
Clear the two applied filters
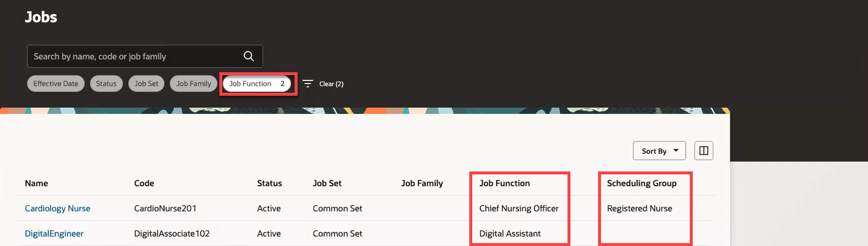tap(332, 84)
